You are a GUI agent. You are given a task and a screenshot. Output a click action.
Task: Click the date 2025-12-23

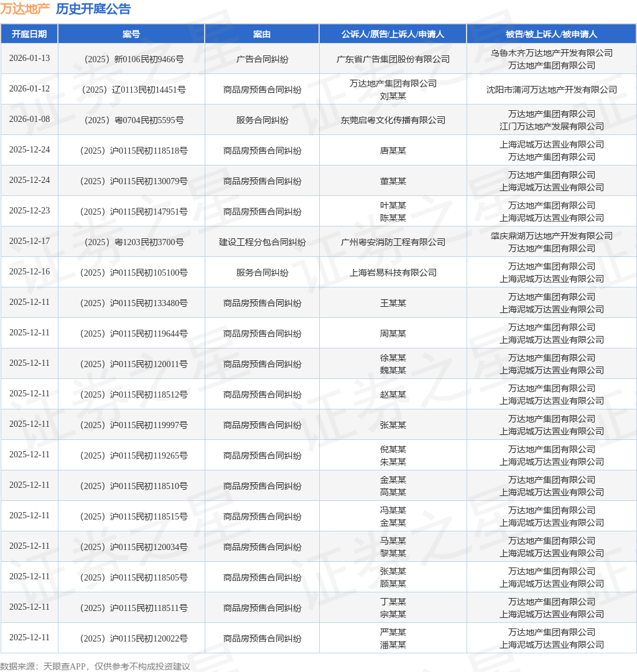(30, 210)
